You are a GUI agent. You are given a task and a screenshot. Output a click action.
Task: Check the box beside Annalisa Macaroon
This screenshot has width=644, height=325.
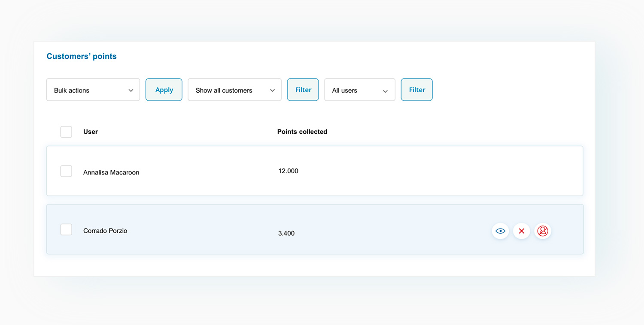point(66,171)
